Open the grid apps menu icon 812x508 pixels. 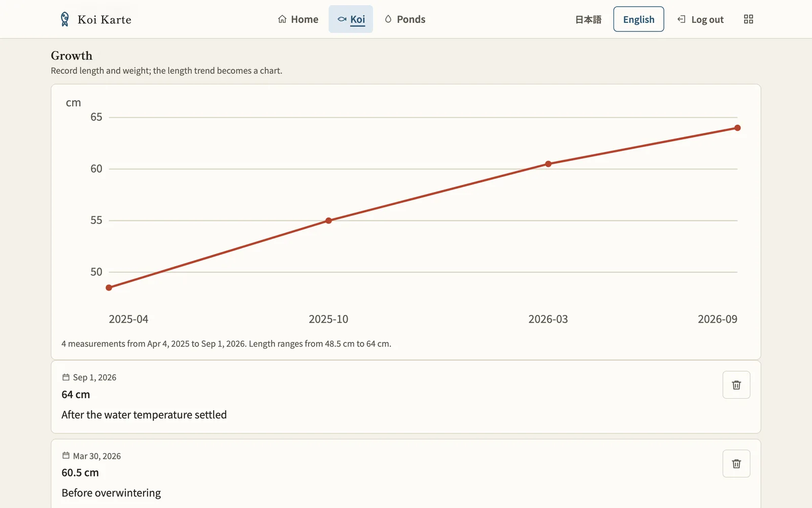point(748,19)
